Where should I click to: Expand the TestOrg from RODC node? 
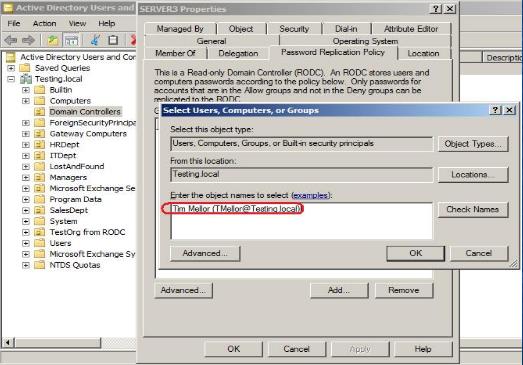[26, 232]
